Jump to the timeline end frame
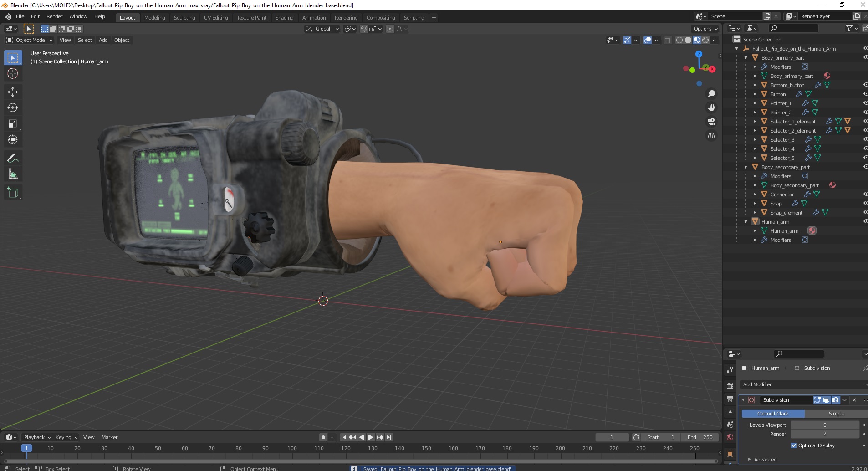The width and height of the screenshot is (868, 471). tap(389, 437)
